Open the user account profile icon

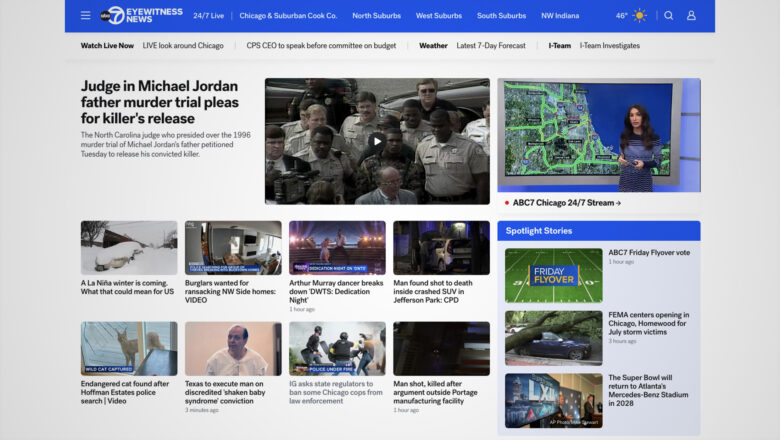pos(691,15)
